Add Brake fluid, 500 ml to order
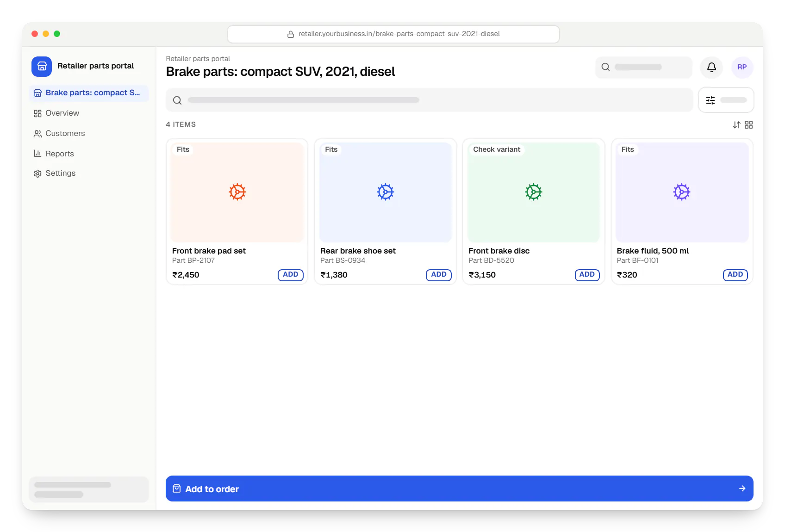Screen dimensions: 785x532 735,275
